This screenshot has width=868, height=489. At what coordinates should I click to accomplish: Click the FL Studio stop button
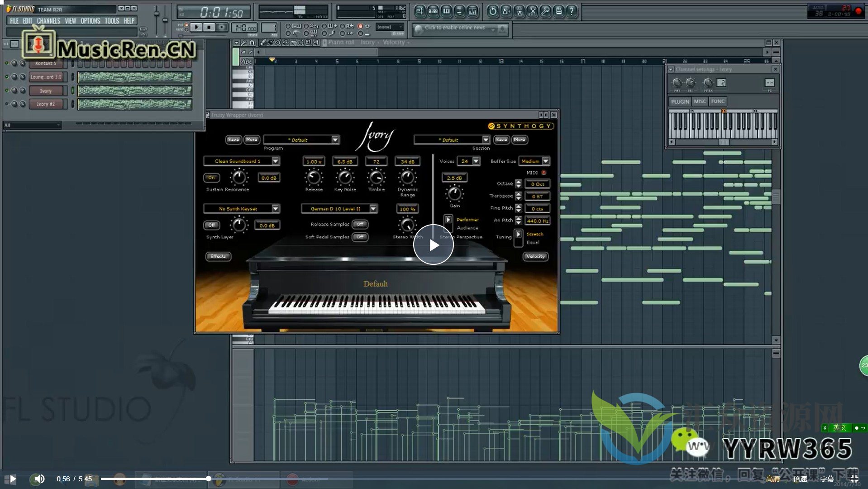coord(209,28)
